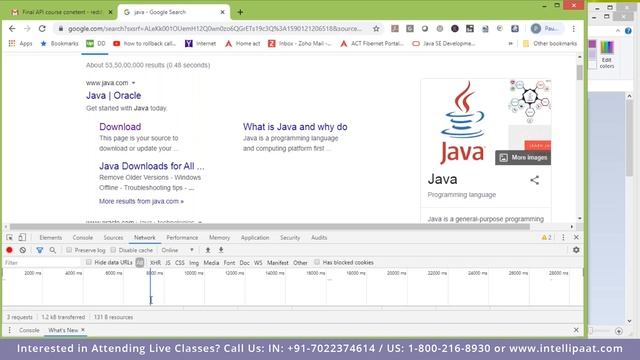This screenshot has height=360, width=640.
Task: Close the DevTools panel
Action: pyautogui.click(x=576, y=237)
